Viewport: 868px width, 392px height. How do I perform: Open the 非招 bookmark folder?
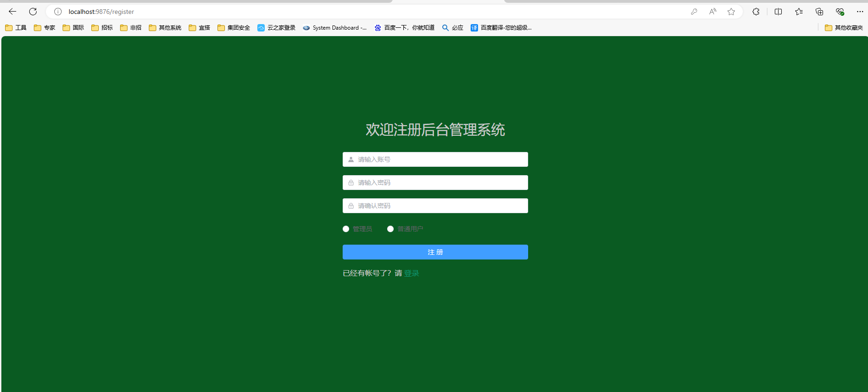coord(131,28)
